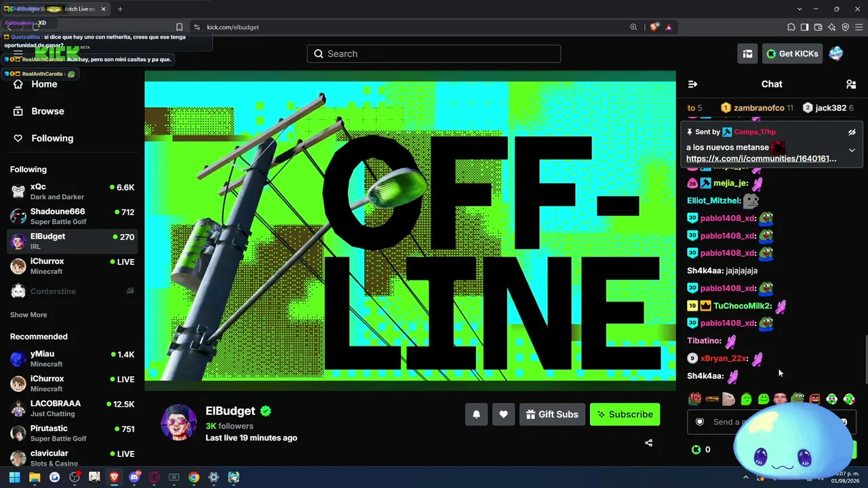Click username TuChocoMilk2 in chat
Viewport: 868px width, 488px height.
[743, 306]
